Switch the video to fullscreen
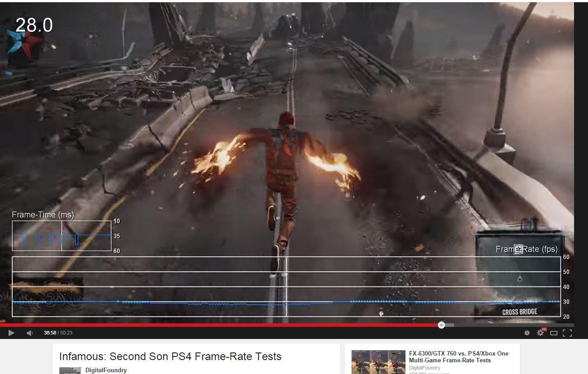Viewport: 588px width, 374px height. point(567,333)
